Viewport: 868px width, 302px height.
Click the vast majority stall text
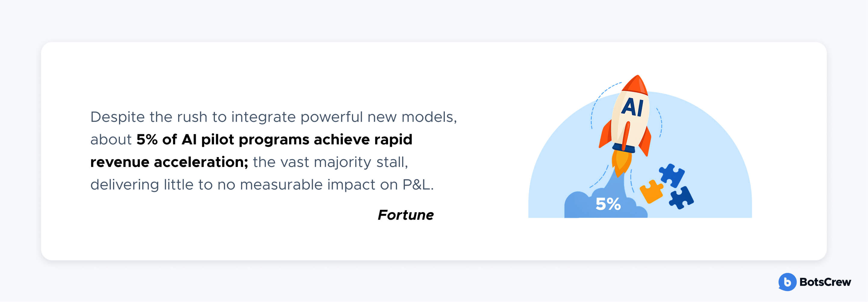coord(330,162)
